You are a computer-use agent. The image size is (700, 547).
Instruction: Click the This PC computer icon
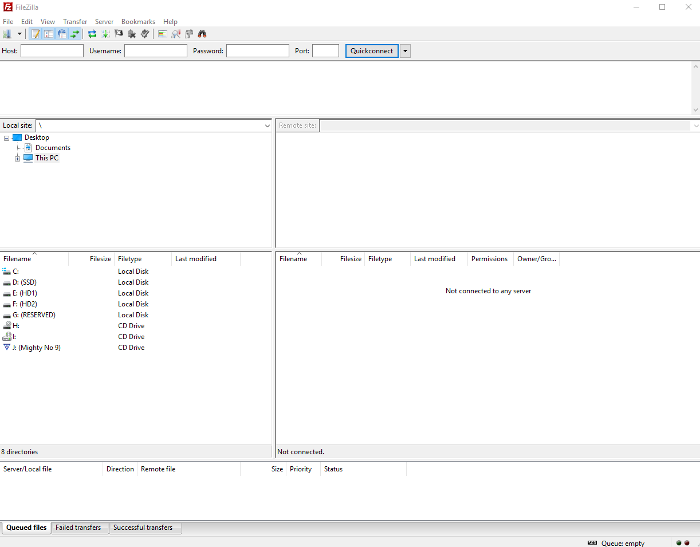tap(28, 158)
